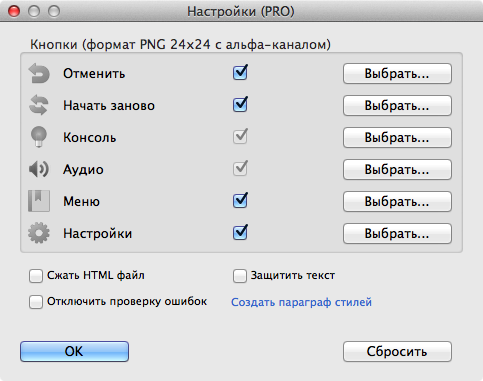Screen dimensions: 483x381
Task: Check Отключить проверку ошибок option
Action: (36, 302)
